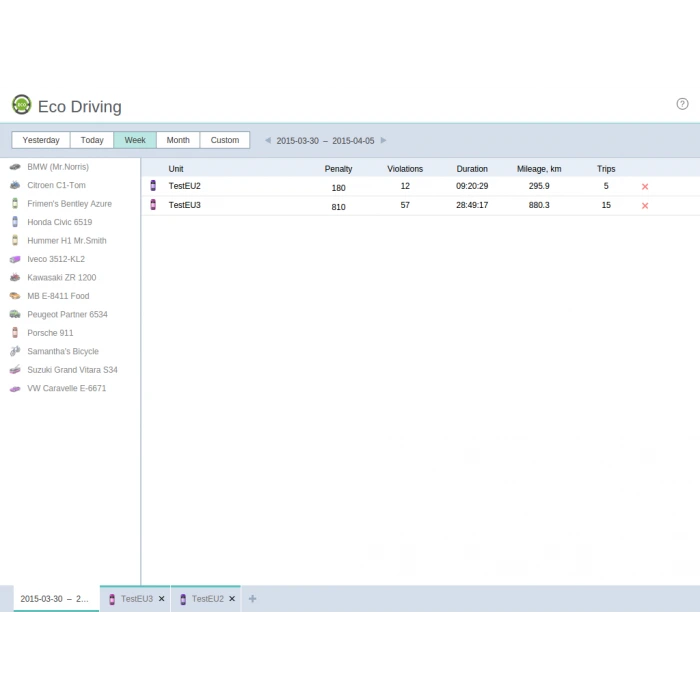Click the TestEU2 unit icon in table
700x700 pixels.
click(153, 186)
